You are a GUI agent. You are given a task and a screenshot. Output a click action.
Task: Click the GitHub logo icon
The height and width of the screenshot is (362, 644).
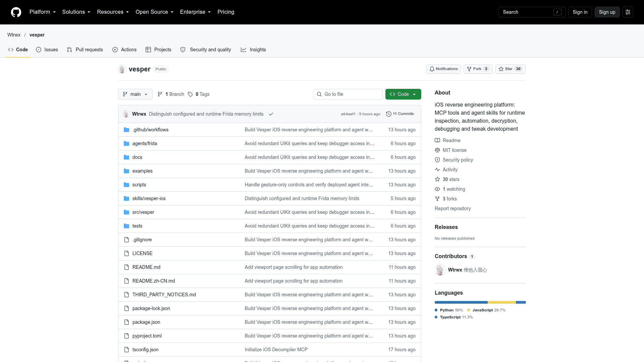pyautogui.click(x=16, y=12)
